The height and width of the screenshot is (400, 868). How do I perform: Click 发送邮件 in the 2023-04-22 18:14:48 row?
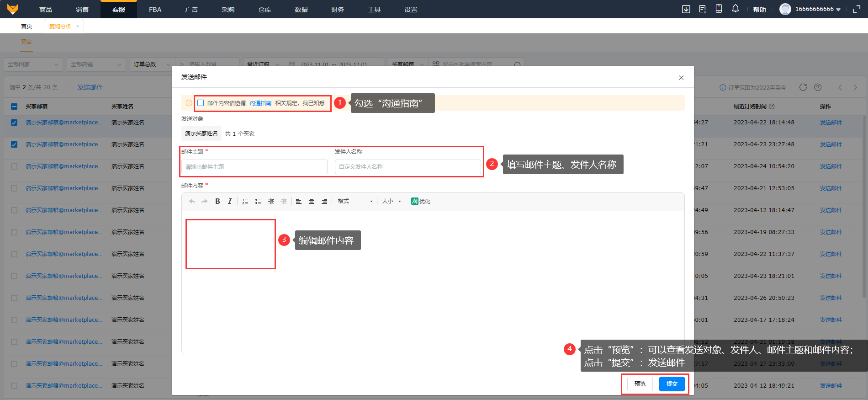831,123
